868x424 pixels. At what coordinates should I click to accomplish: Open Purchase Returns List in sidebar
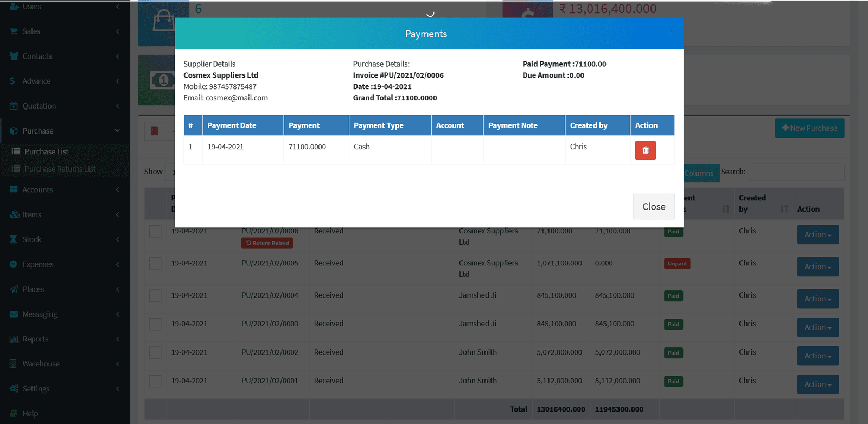click(60, 169)
